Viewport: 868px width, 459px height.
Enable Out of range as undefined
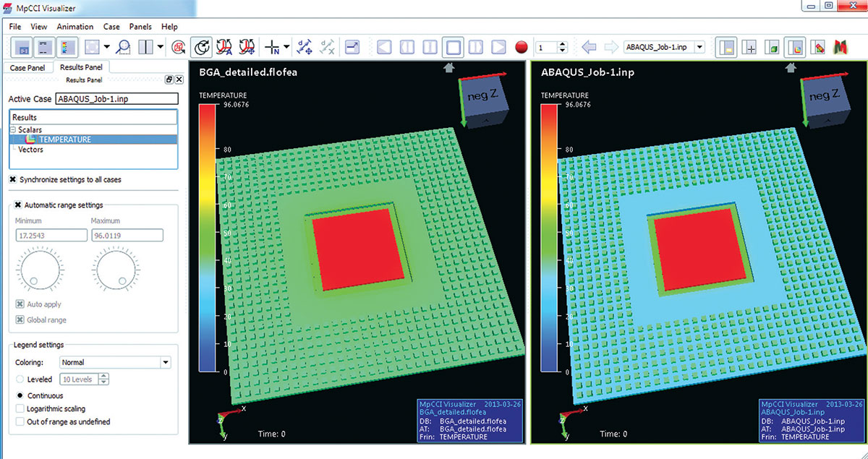pos(20,421)
